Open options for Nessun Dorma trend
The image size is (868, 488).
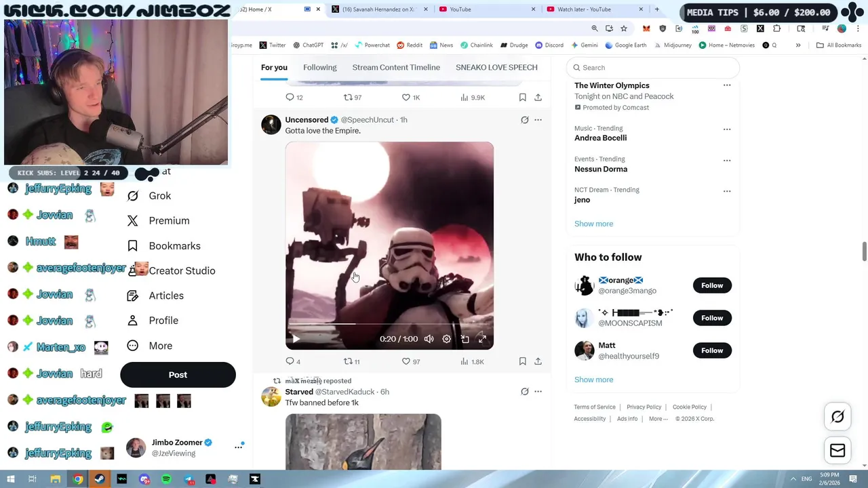pos(727,160)
